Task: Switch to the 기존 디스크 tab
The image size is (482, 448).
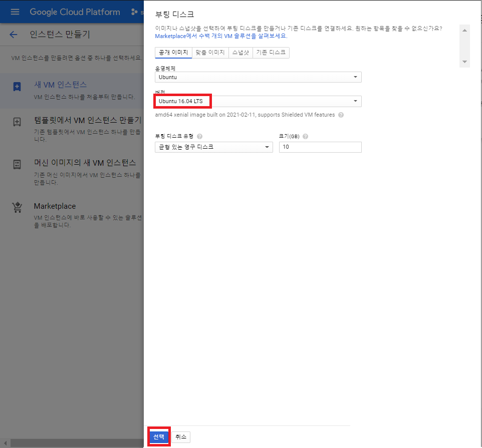Action: (x=271, y=53)
